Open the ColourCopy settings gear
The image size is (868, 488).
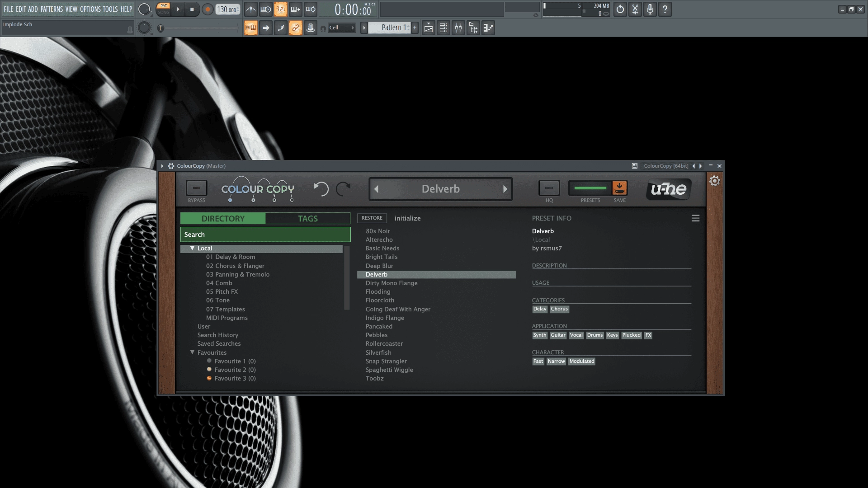coord(715,181)
